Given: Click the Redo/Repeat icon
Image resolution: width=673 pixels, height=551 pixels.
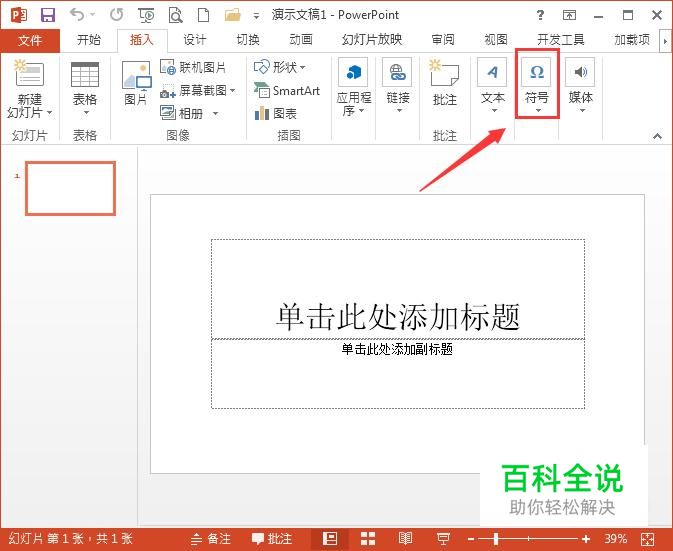Looking at the screenshot, I should click(x=116, y=15).
